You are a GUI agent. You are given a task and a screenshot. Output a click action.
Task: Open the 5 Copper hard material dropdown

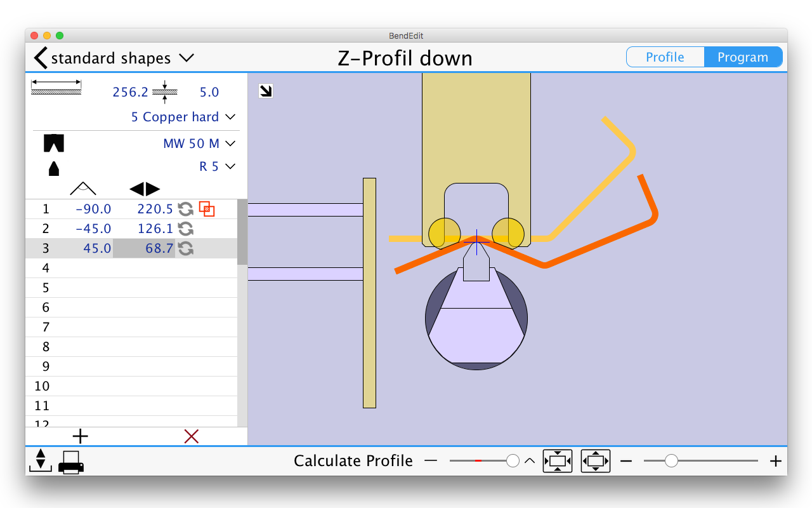coord(230,117)
